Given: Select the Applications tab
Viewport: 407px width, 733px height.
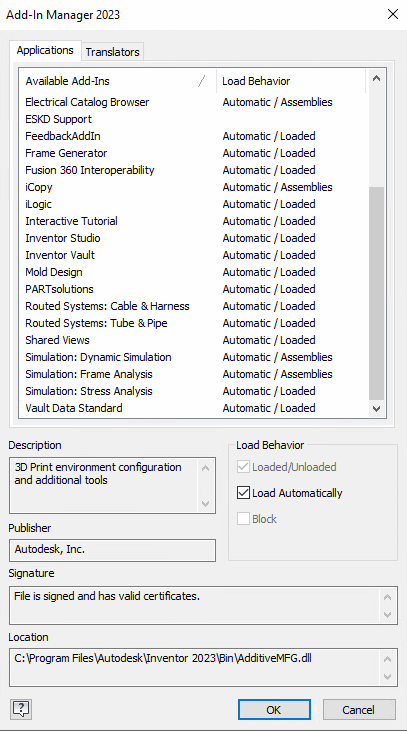Looking at the screenshot, I should click(x=45, y=50).
